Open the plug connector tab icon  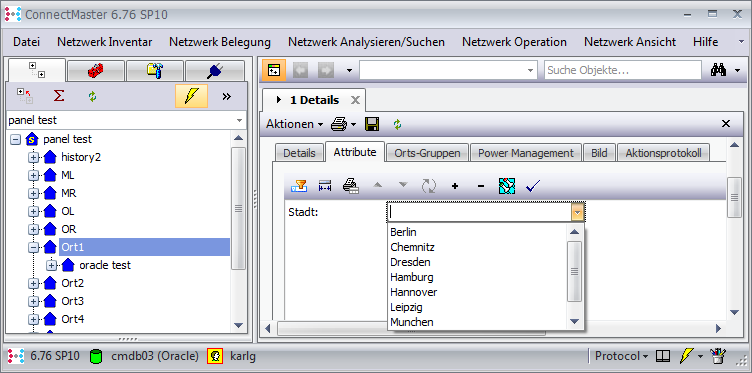[214, 71]
